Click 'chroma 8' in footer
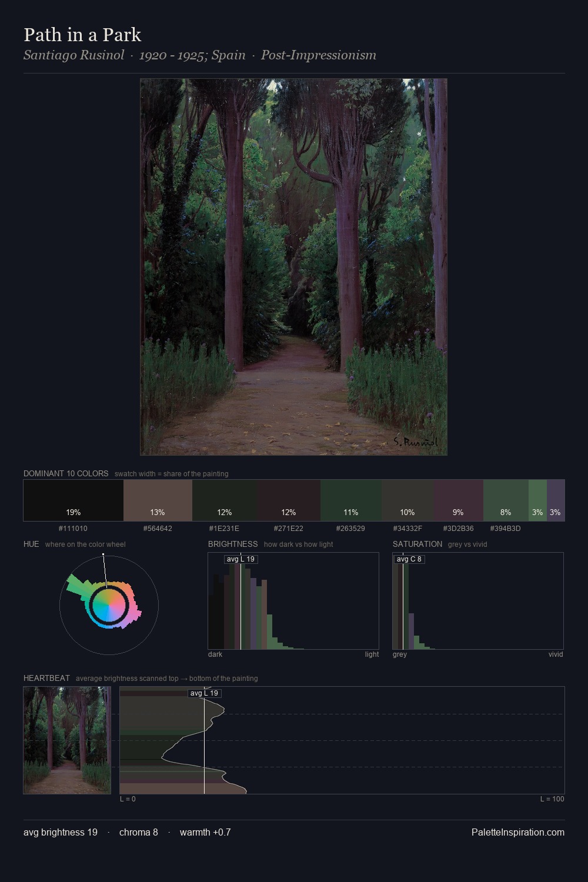The height and width of the screenshot is (882, 588). 139,832
